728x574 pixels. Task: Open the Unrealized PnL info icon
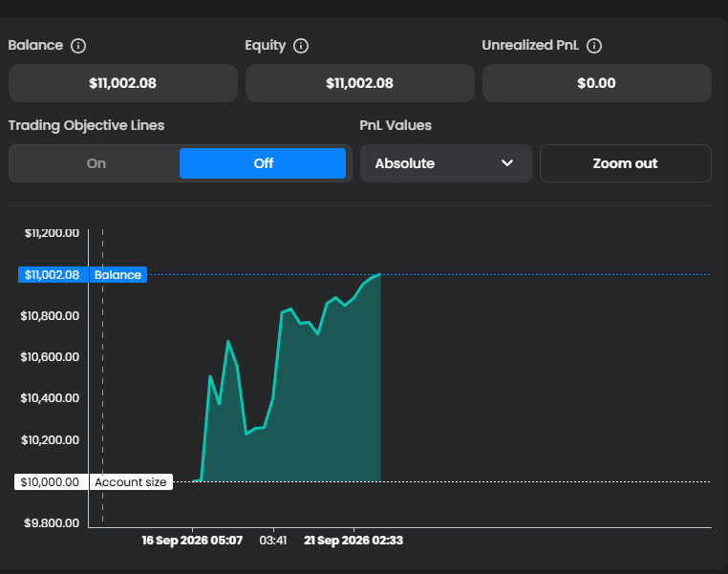(x=594, y=46)
